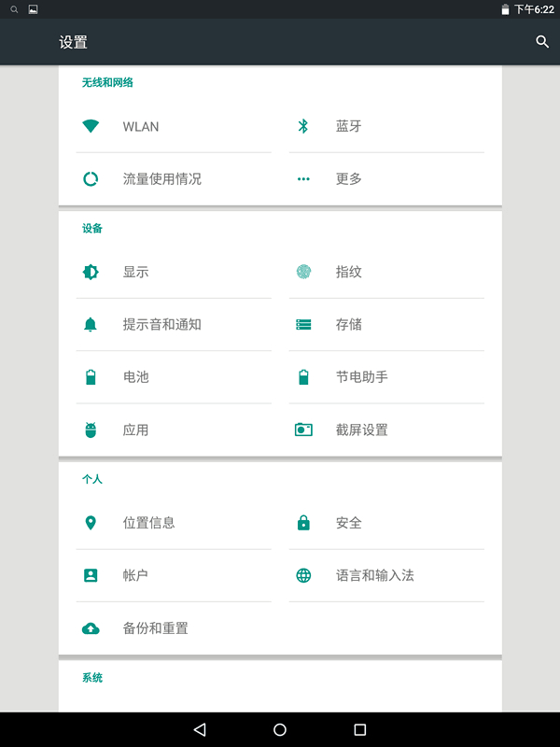Image resolution: width=560 pixels, height=747 pixels.
Task: Open 语言和输入法 language settings
Action: (375, 575)
